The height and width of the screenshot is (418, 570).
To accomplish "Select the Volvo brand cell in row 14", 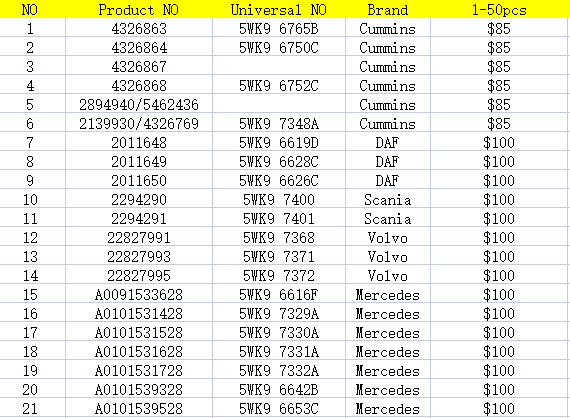I will 388,275.
